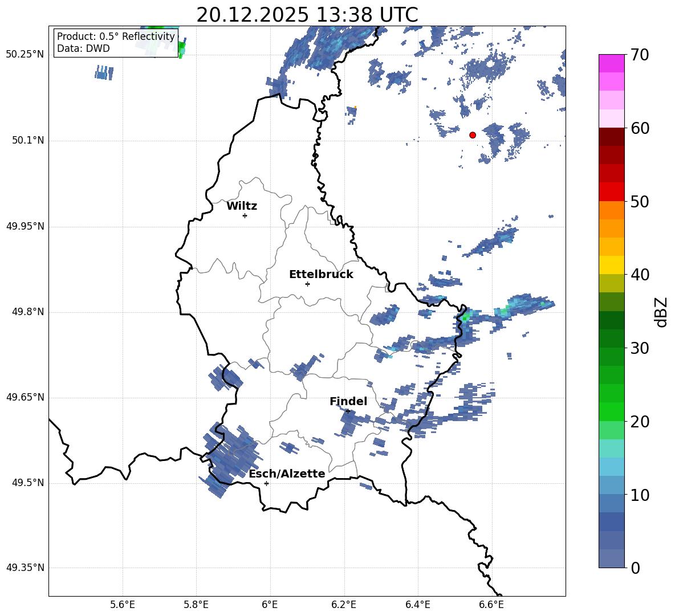Image resolution: width=675 pixels, height=616 pixels.
Task: Click the cross marker at Findel
Action: tap(348, 411)
